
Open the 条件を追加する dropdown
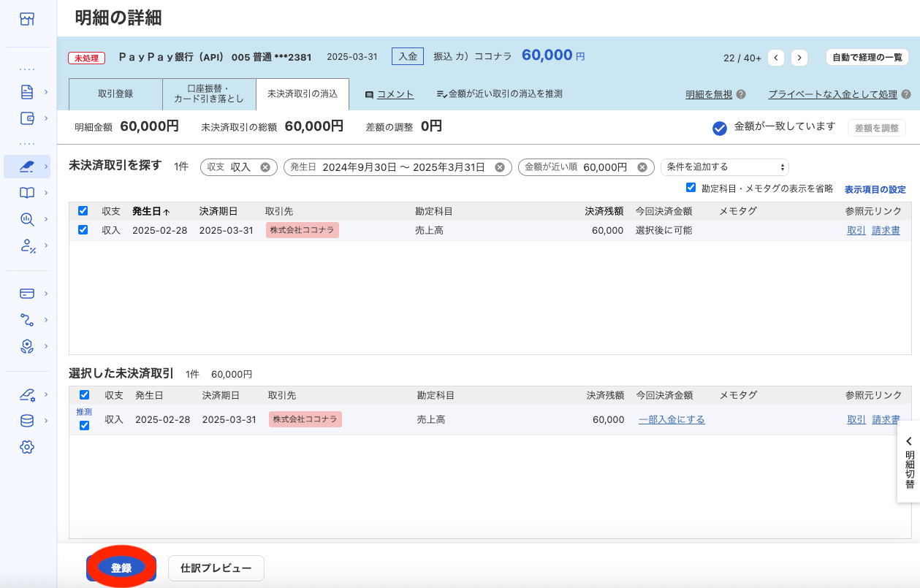tap(723, 167)
